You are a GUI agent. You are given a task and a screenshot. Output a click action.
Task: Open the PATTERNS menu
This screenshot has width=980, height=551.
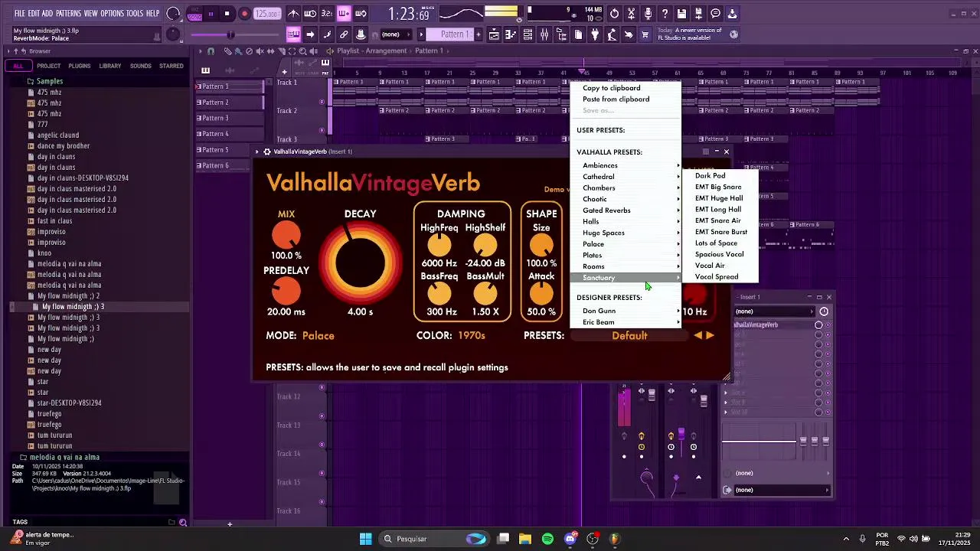(68, 14)
